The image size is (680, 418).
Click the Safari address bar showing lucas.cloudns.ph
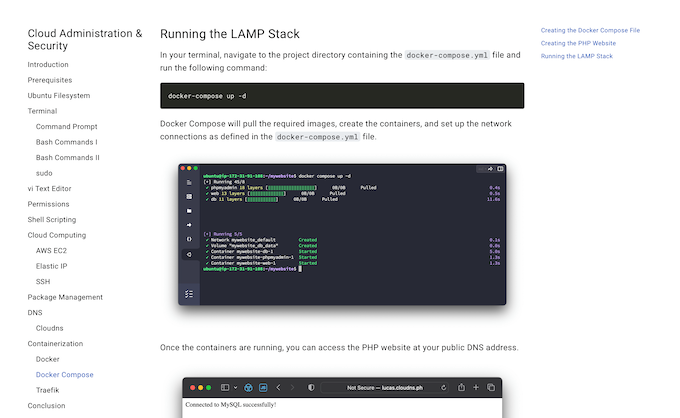pos(385,388)
